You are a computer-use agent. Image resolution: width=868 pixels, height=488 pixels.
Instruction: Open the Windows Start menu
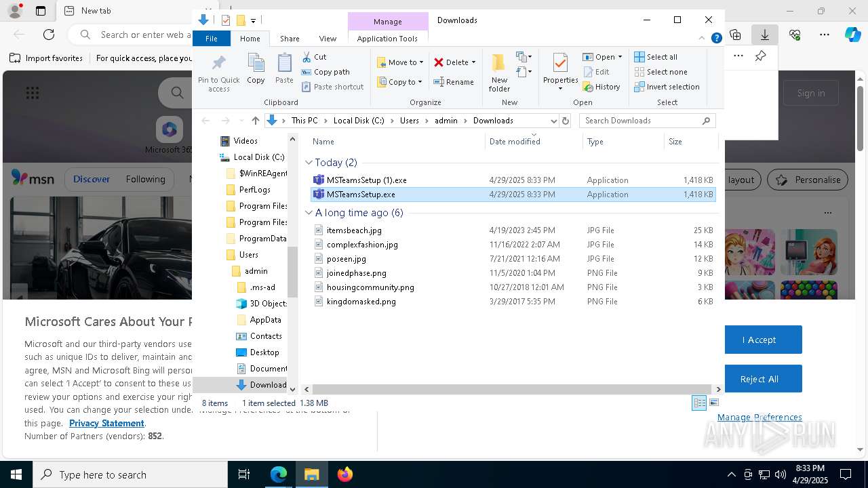pyautogui.click(x=16, y=474)
